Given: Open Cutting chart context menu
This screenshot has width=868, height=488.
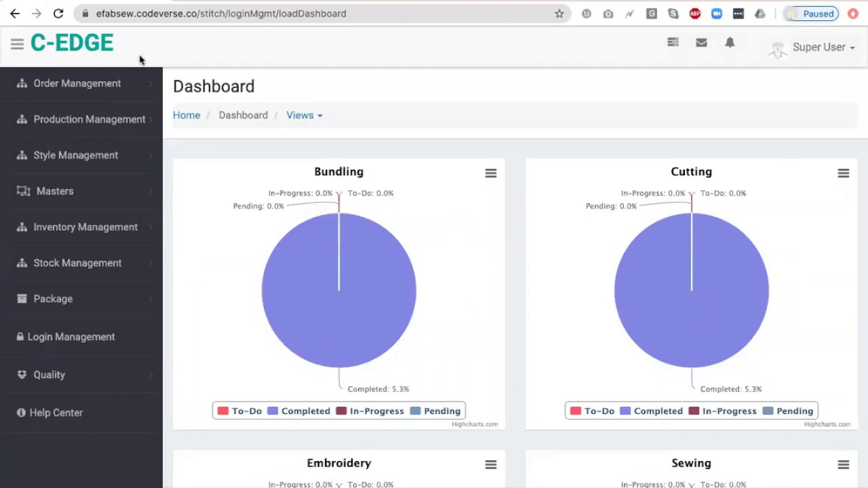Looking at the screenshot, I should click(844, 174).
